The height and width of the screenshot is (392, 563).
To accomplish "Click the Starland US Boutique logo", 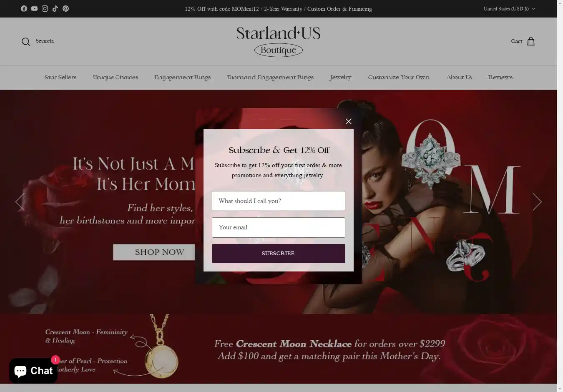I will (x=278, y=41).
